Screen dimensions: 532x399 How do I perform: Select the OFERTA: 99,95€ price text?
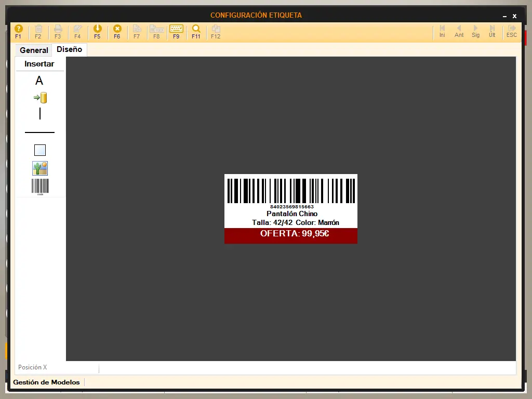click(295, 233)
